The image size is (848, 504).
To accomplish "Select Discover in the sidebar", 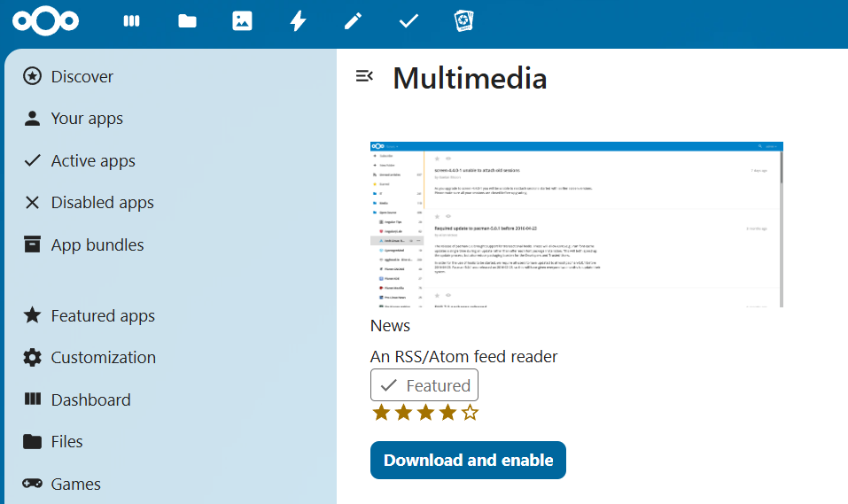I will point(82,77).
